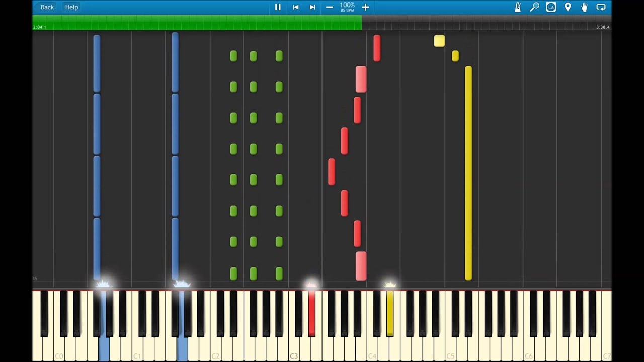Click the long yellow falling note
The image size is (644, 362).
click(x=468, y=173)
